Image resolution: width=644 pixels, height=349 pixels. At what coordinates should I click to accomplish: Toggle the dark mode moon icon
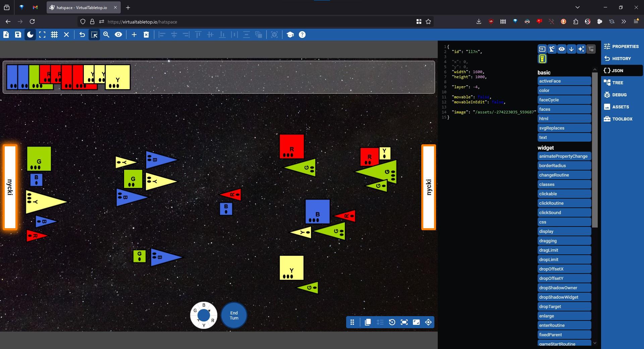click(30, 35)
